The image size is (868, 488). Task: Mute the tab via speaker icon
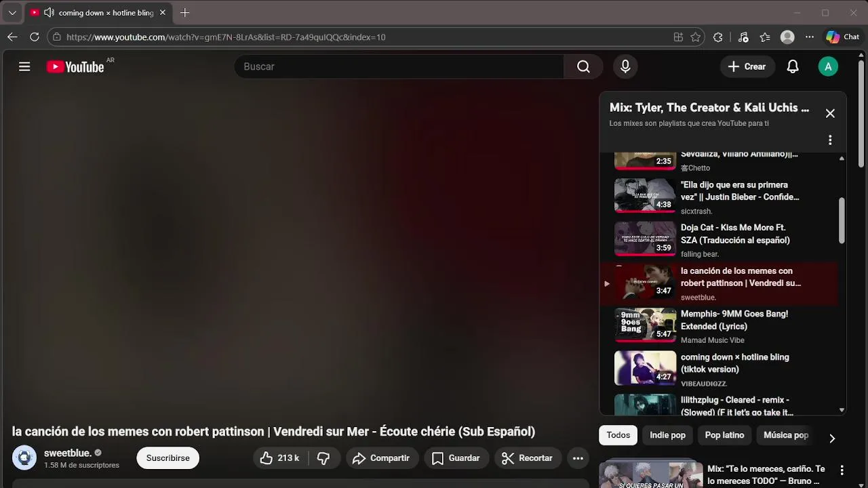pos(49,13)
